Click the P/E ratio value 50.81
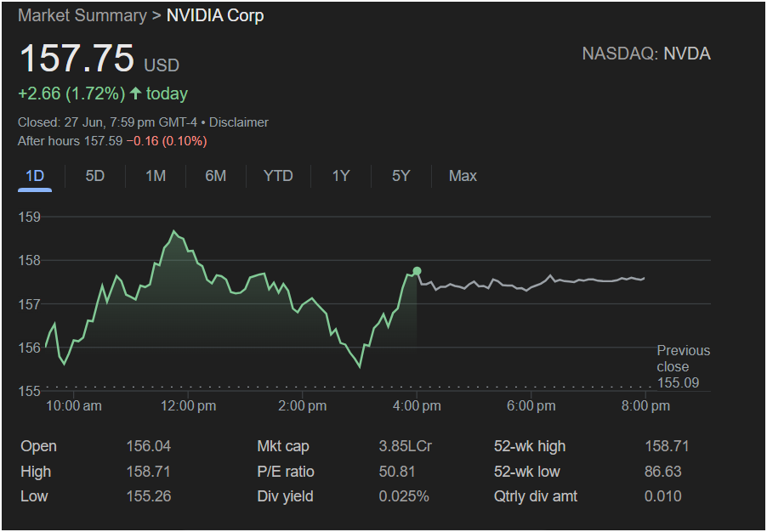Screen dimensions: 767x532 tap(397, 472)
